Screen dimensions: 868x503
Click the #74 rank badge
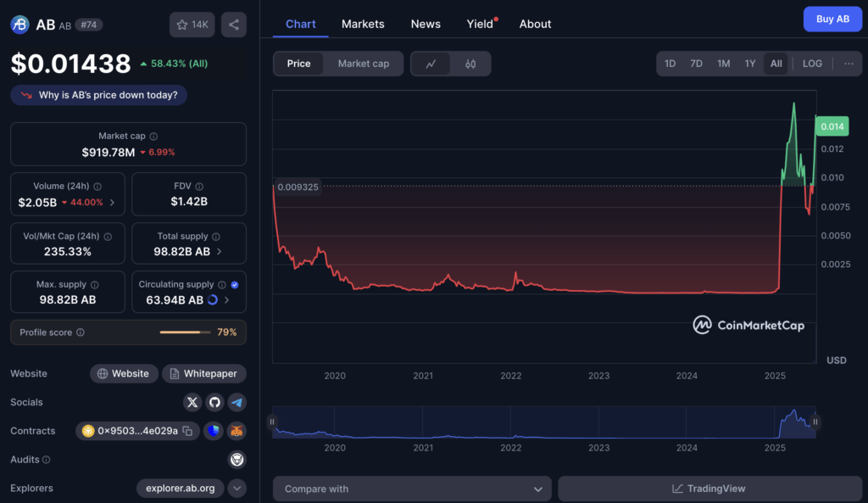tap(88, 25)
